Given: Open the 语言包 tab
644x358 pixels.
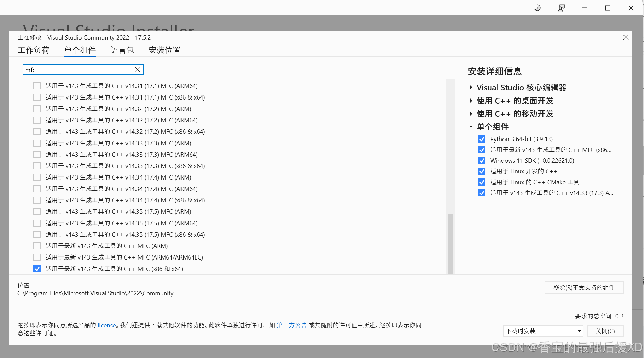Looking at the screenshot, I should (x=122, y=50).
